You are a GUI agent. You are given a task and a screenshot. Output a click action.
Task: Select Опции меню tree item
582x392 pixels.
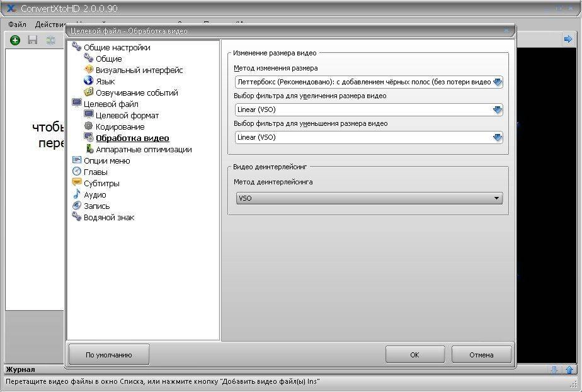pos(107,161)
